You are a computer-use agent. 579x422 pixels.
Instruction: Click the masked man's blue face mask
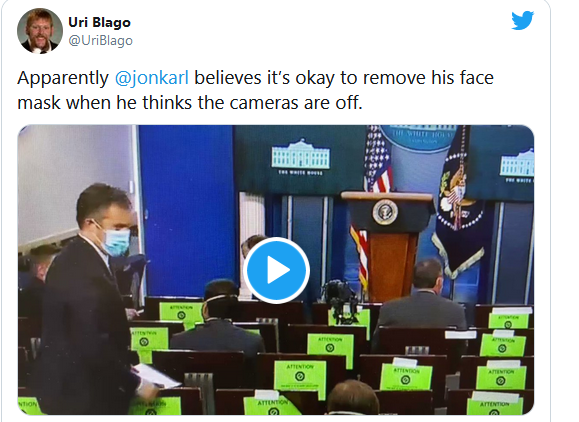click(x=116, y=242)
